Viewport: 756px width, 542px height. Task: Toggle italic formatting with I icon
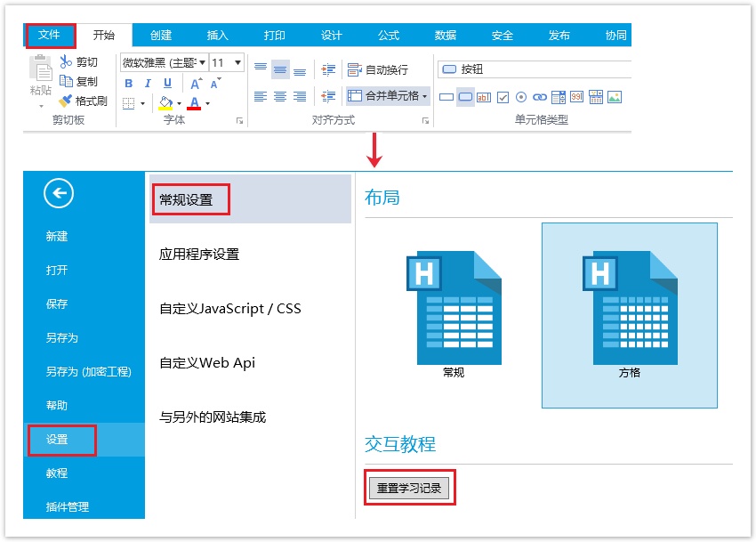148,84
